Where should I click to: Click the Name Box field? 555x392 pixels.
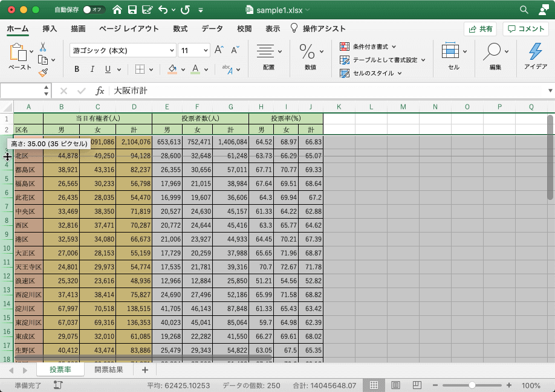pyautogui.click(x=22, y=91)
